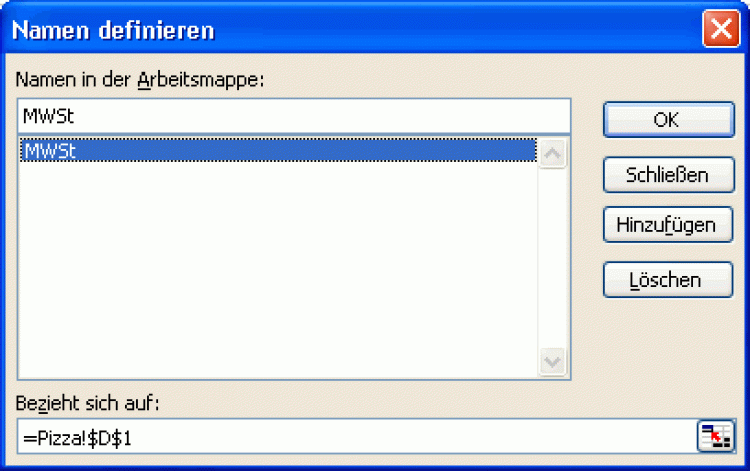Confirm the dialog with the OK button
Image resolution: width=750 pixels, height=471 pixels.
[x=668, y=120]
